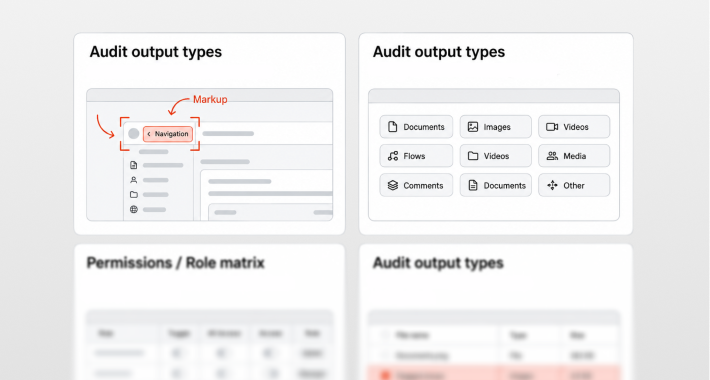Viewport: 710px width, 380px height.
Task: Click the people icon on the Media chip
Action: (x=552, y=156)
